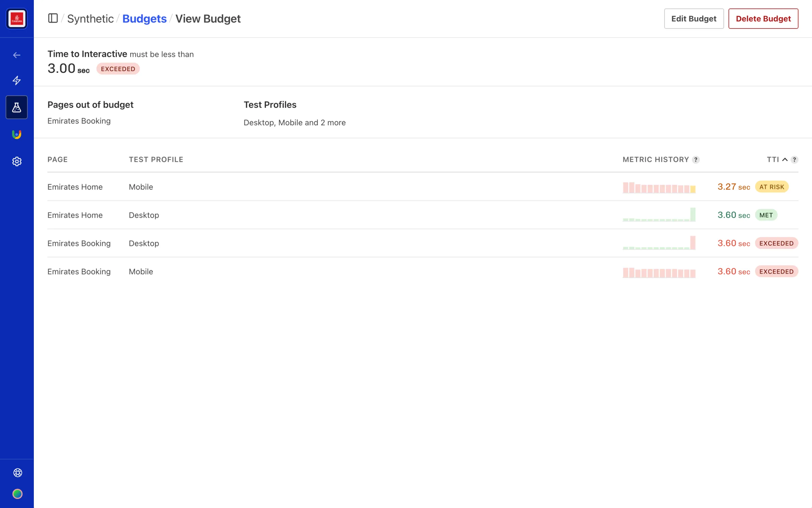Screen dimensions: 812x508
Task: Click the MET status badge
Action: click(x=766, y=215)
